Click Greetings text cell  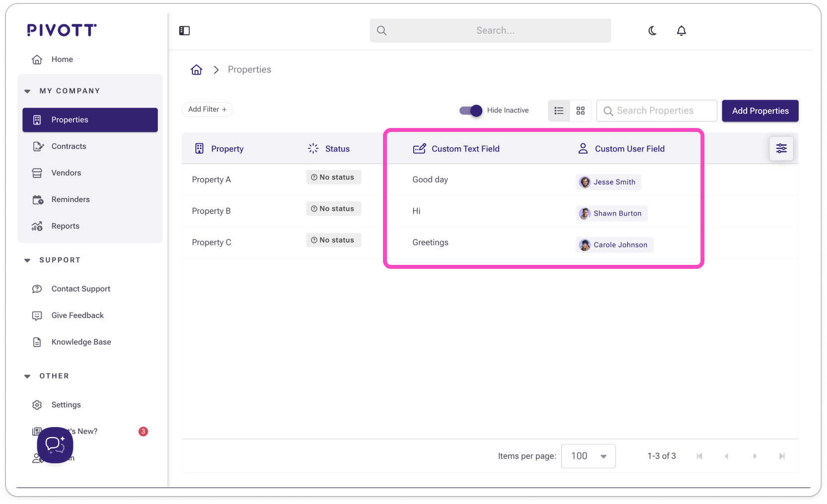click(430, 243)
